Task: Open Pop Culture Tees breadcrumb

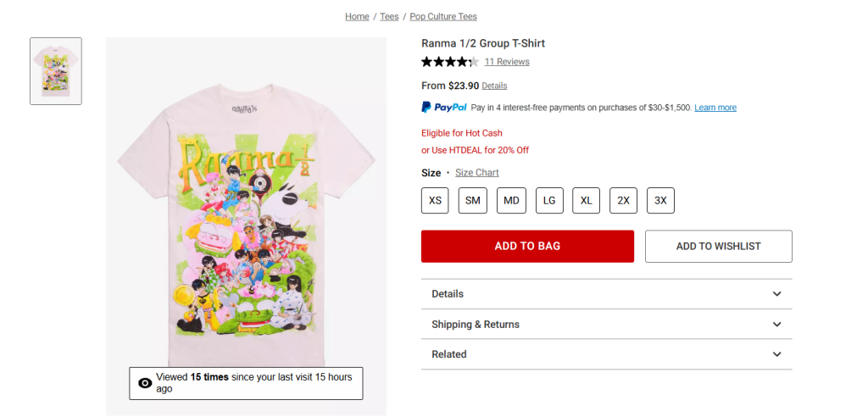Action: click(x=443, y=17)
